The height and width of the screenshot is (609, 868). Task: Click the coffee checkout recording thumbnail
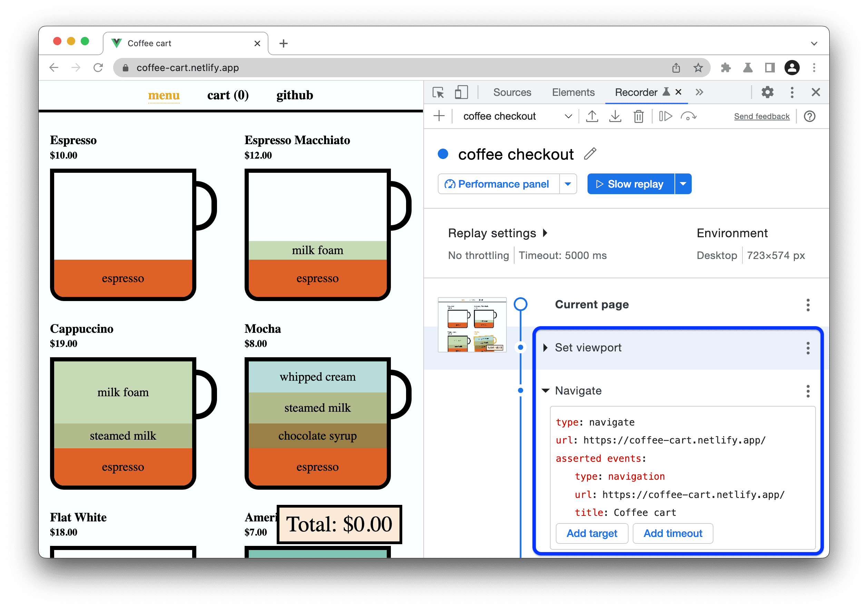pyautogui.click(x=472, y=326)
